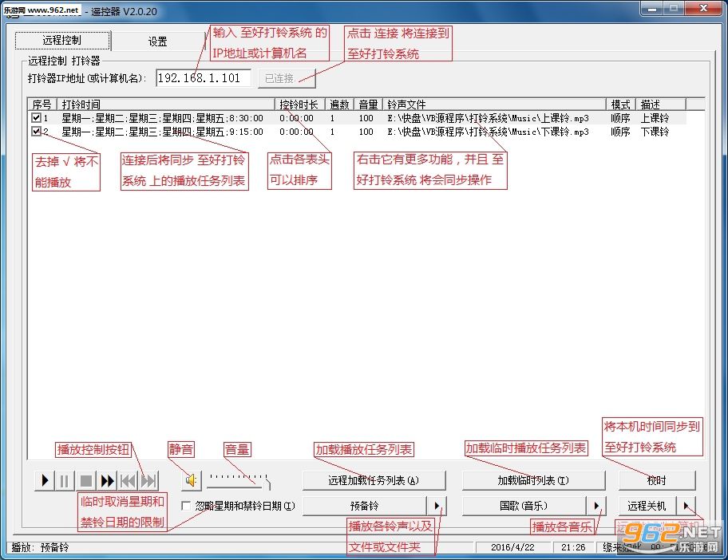
Task: Click the 下课铃.mp3 file path cell
Action: coord(488,132)
